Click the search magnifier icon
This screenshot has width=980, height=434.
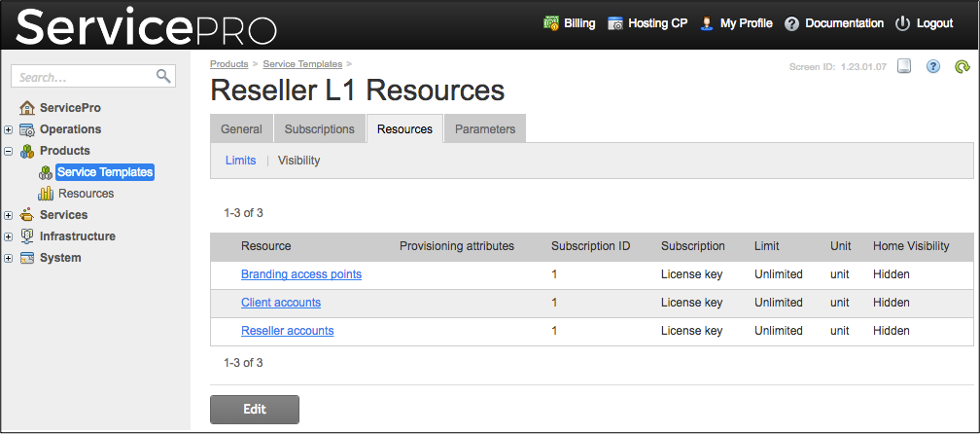coord(163,76)
